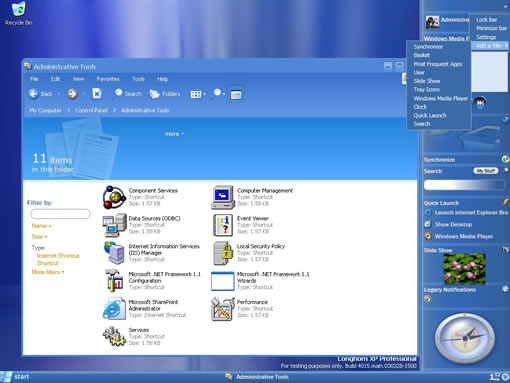Click the sidebar search magnifier icon
Screen dimensions: 510x383
coord(506,171)
